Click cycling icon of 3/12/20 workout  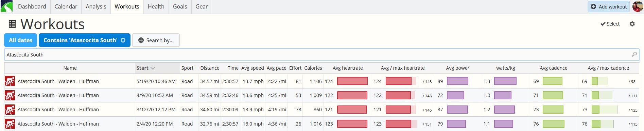pos(10,110)
